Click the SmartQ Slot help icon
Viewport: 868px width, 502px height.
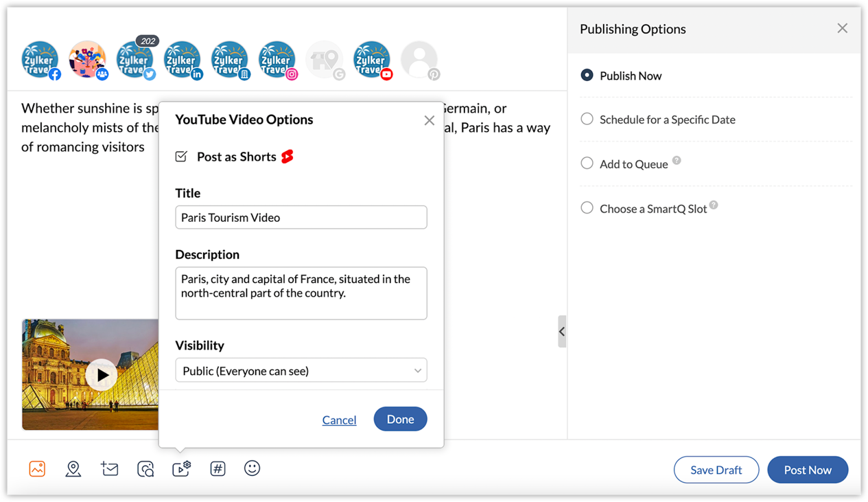pos(714,205)
